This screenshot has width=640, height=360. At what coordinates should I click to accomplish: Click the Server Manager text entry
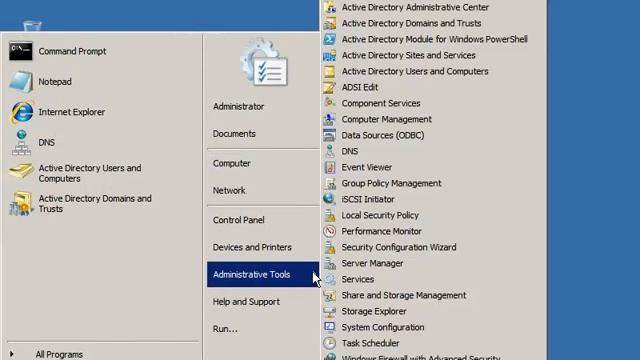pos(372,263)
